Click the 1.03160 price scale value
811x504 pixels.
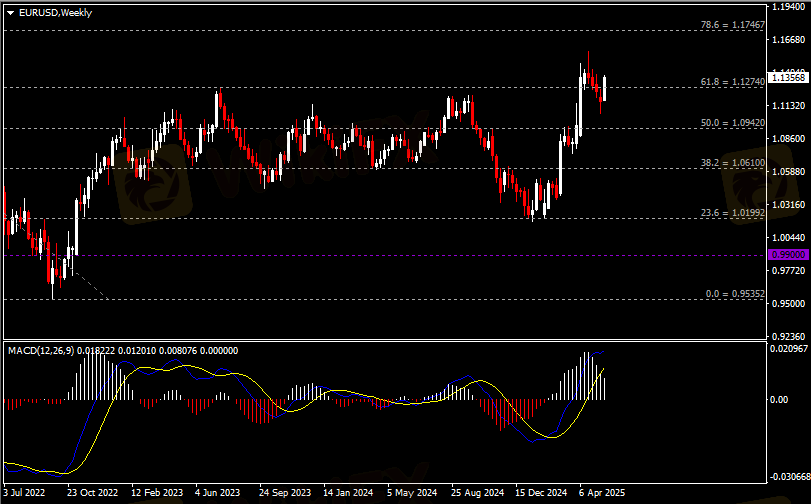tap(789, 205)
